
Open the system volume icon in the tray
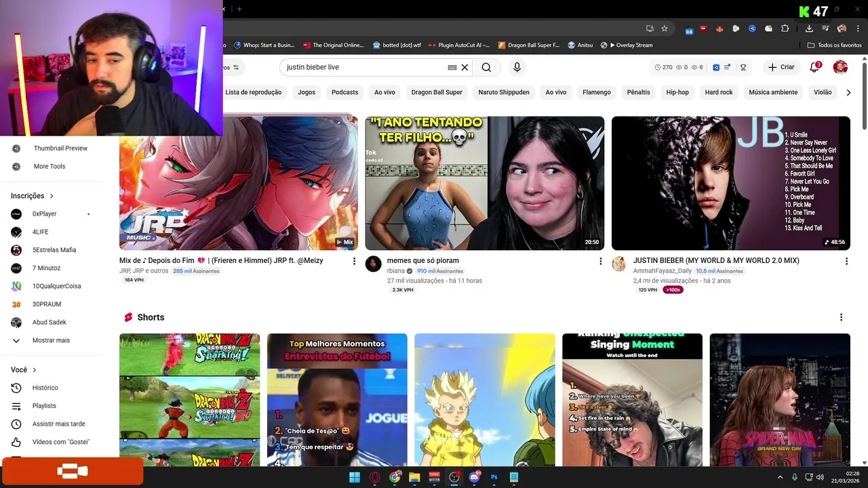click(x=820, y=477)
